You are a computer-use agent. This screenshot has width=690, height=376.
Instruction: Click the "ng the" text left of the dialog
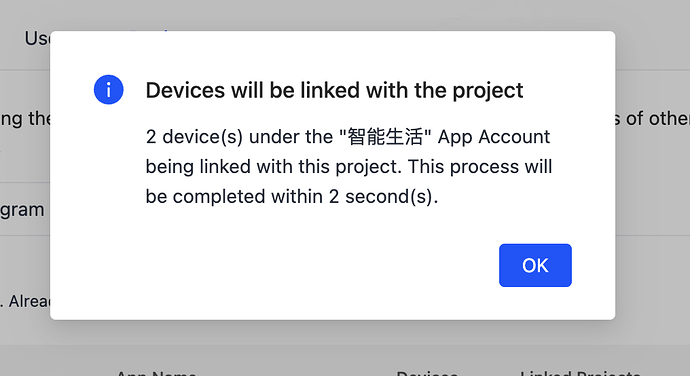[25, 119]
